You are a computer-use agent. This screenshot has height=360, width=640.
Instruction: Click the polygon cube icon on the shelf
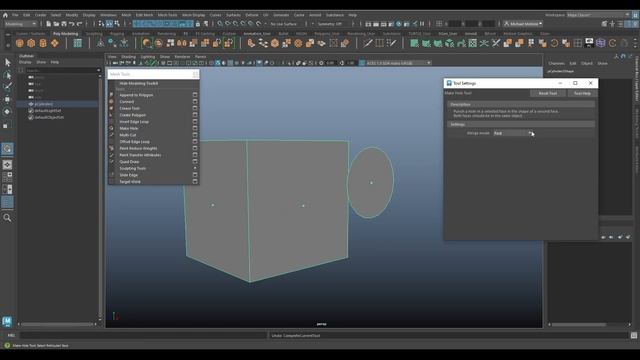31,43
